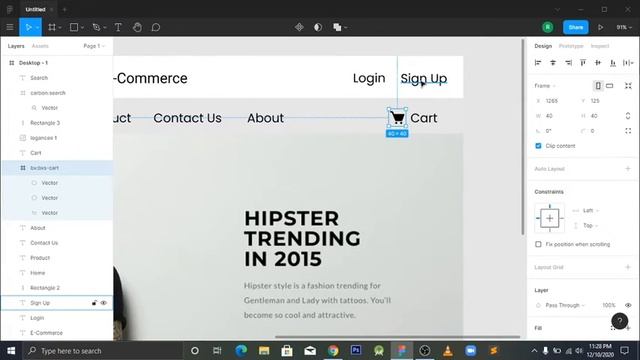
Task: Add a Fill with plus button
Action: tap(628, 328)
